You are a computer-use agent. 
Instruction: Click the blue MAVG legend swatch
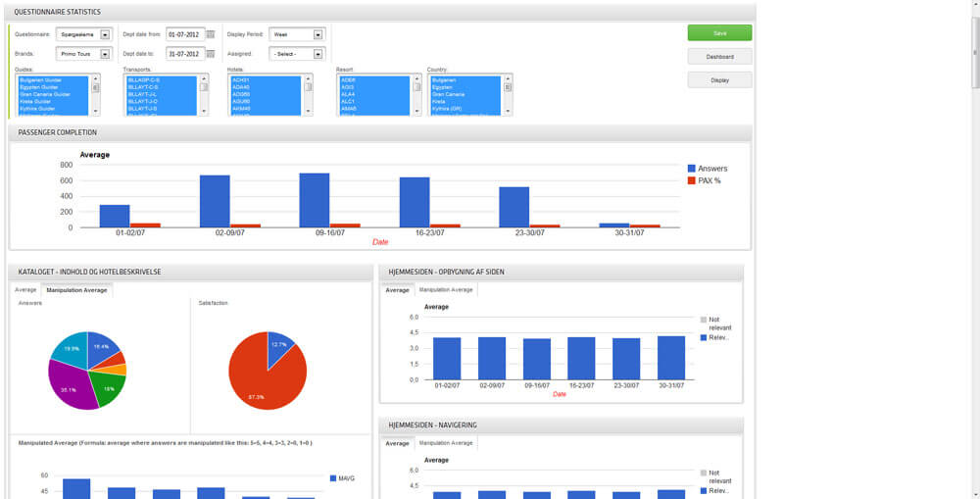point(333,478)
